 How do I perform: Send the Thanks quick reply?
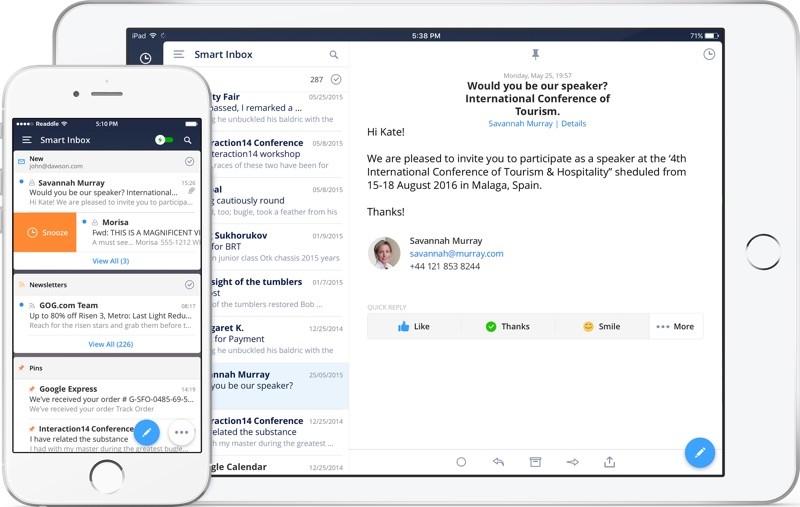[508, 326]
